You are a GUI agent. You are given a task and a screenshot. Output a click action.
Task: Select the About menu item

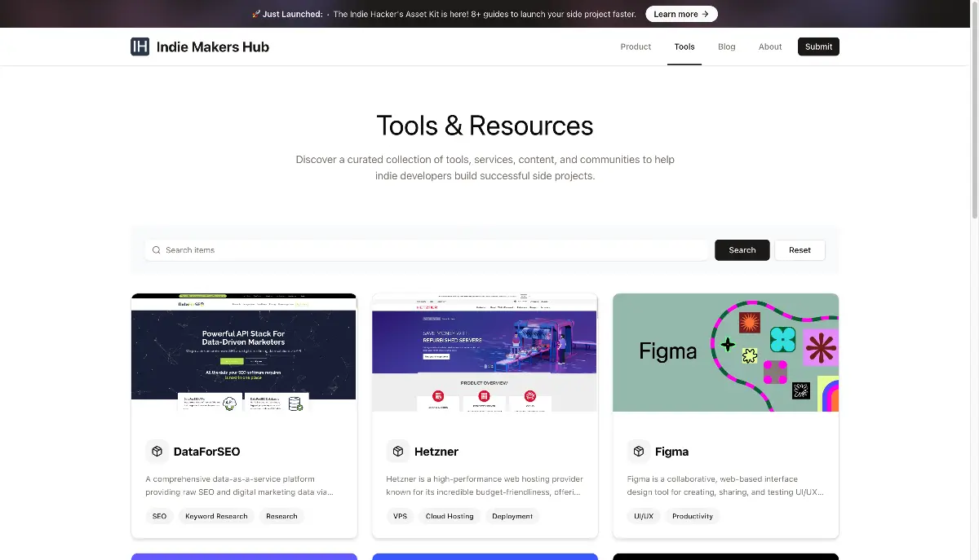click(x=769, y=46)
